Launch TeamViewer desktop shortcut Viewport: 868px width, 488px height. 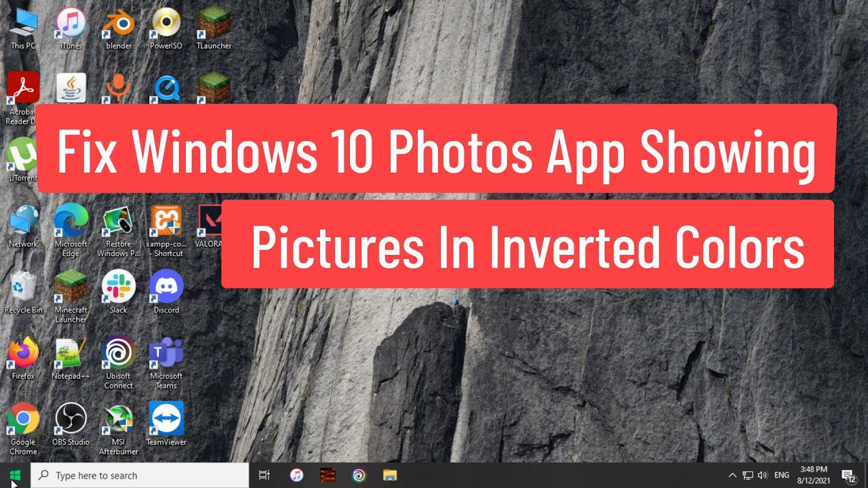(166, 424)
